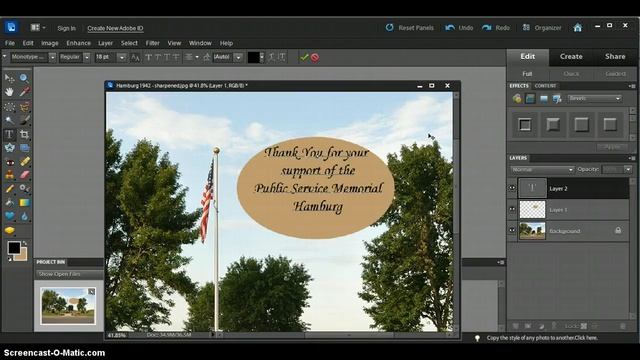The image size is (640, 360).
Task: Click the Create New Adobe ID link
Action: 115,28
